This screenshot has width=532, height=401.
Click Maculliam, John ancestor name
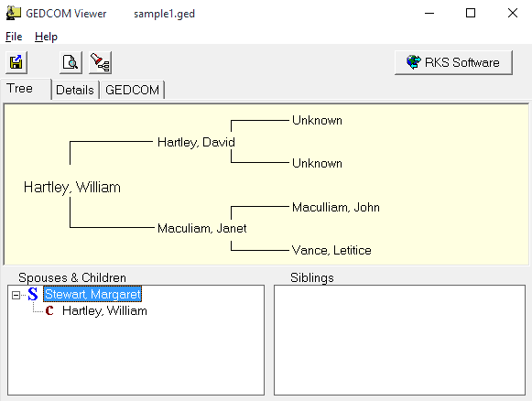coord(335,207)
